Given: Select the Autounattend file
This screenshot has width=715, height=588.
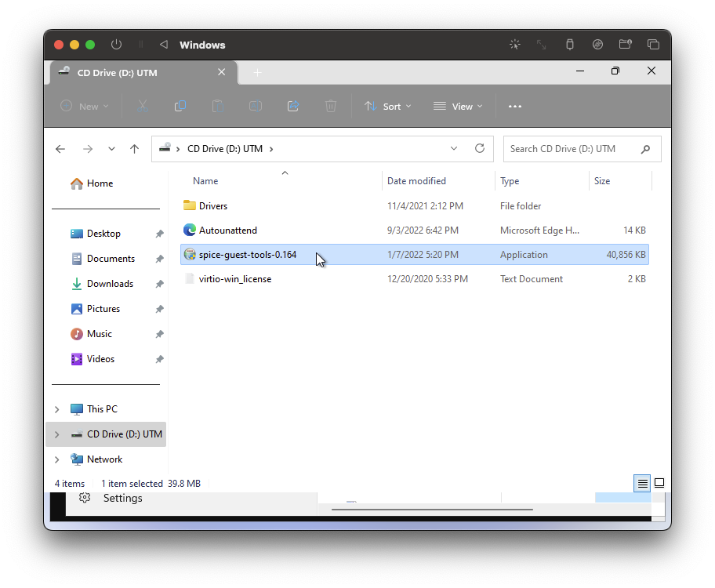Looking at the screenshot, I should 415,230.
